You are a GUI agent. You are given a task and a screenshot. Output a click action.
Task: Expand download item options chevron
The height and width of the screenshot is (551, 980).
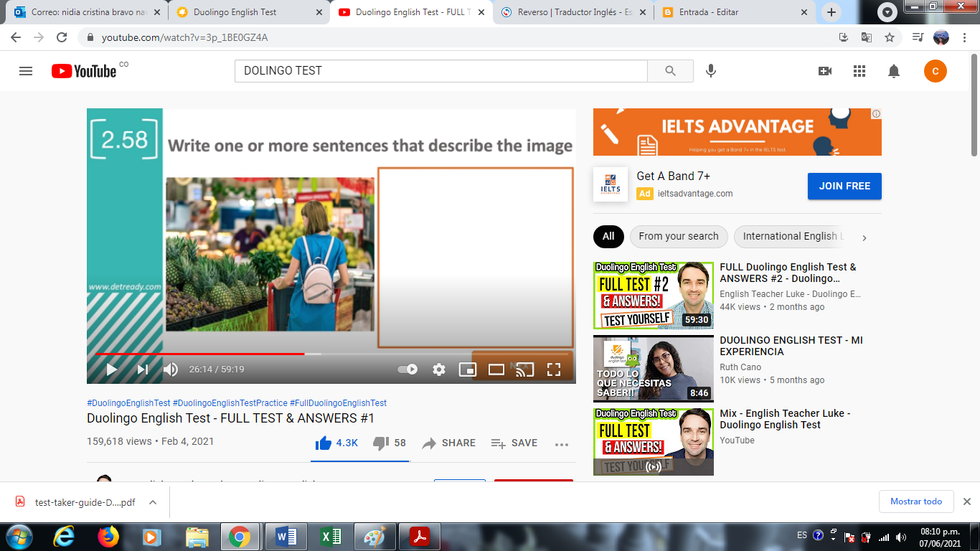(x=153, y=502)
